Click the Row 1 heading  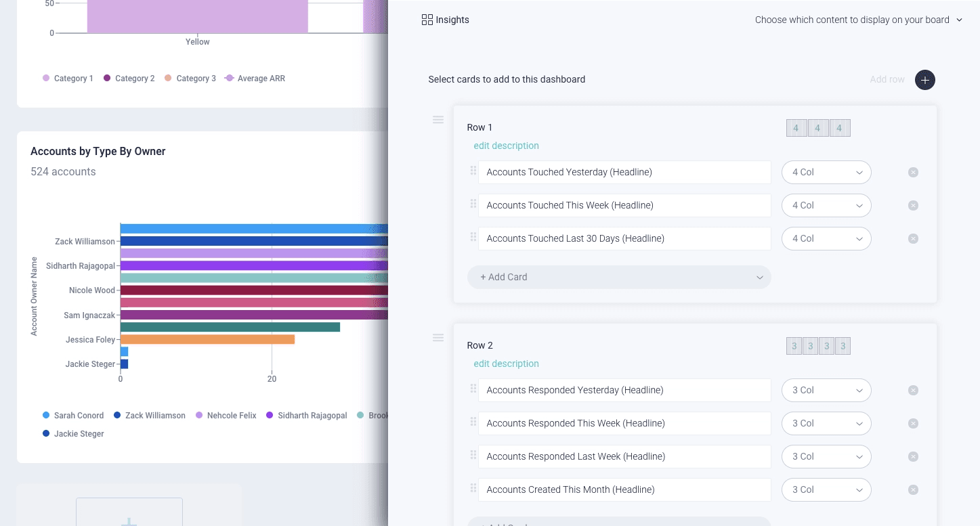[480, 127]
